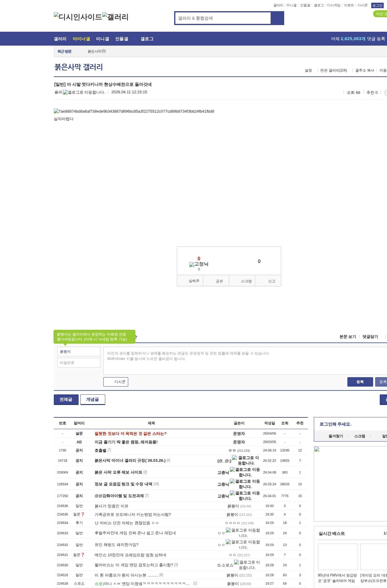The width and height of the screenshot is (387, 588).
Task: Open post 메인스 10장인데 프레임드랍 엄청 심하네
Action: 130,555
